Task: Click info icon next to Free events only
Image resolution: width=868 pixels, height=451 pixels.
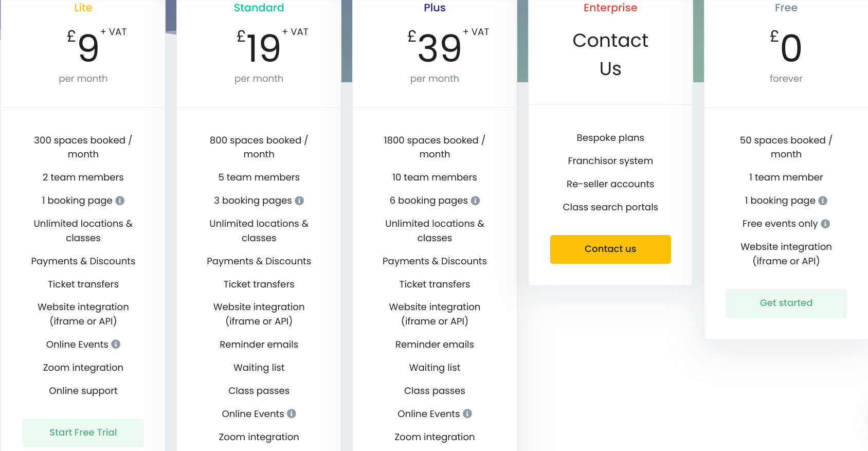Action: pos(825,224)
